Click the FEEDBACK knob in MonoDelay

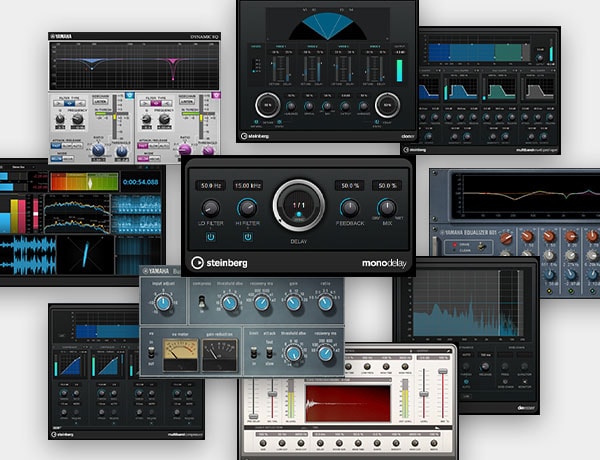pos(349,208)
